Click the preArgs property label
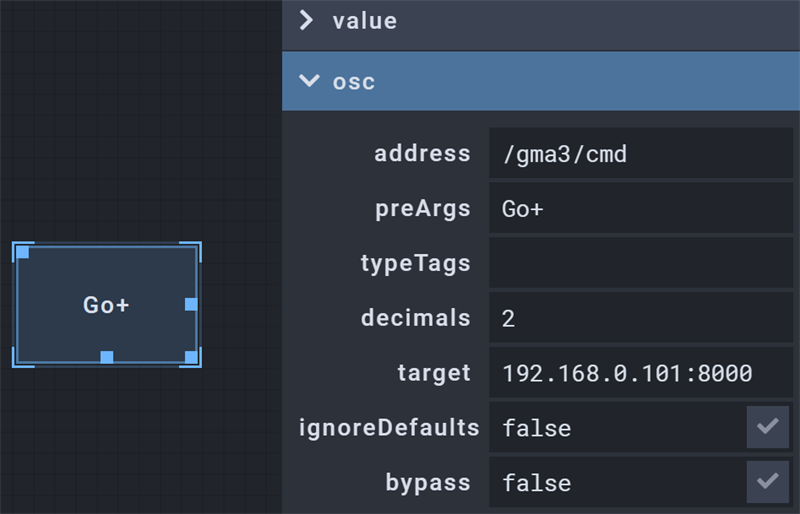The height and width of the screenshot is (514, 800). tap(424, 209)
